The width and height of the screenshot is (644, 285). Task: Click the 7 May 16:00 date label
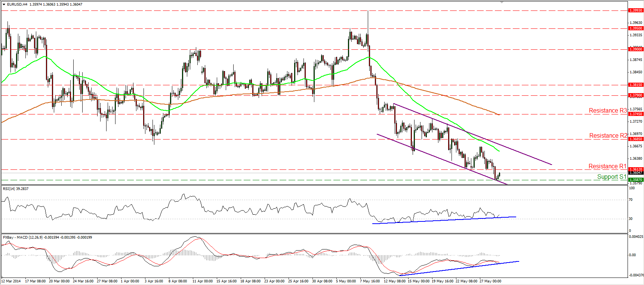point(370,281)
